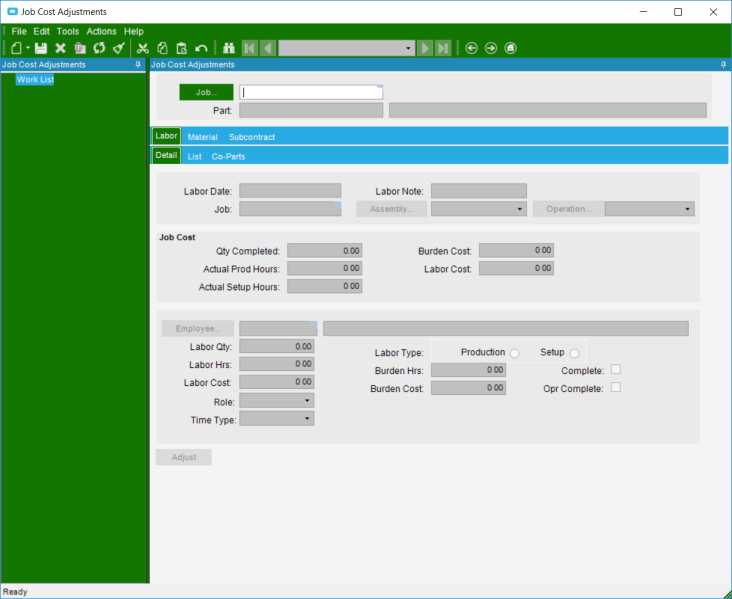Open the toolbar record navigation combo box
This screenshot has height=599, width=732.
click(x=346, y=48)
